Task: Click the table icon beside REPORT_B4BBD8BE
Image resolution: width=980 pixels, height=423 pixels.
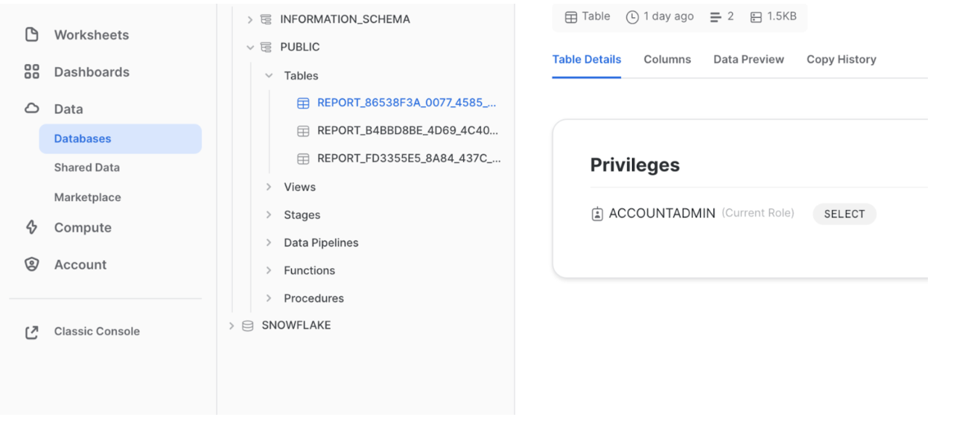Action: (x=303, y=130)
